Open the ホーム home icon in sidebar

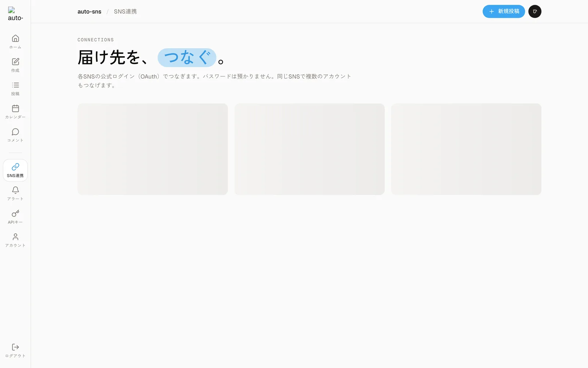coord(15,38)
